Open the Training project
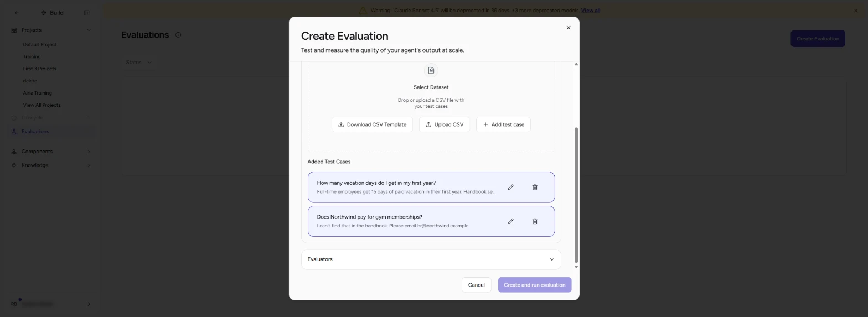868x317 pixels. [32, 56]
